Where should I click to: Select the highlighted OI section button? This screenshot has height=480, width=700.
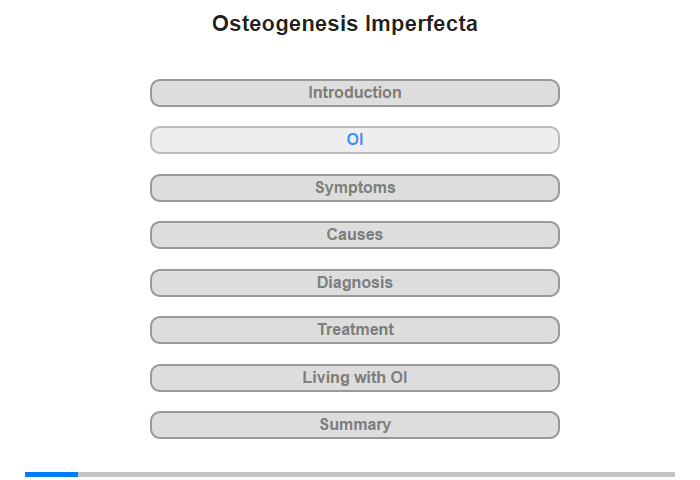[354, 140]
